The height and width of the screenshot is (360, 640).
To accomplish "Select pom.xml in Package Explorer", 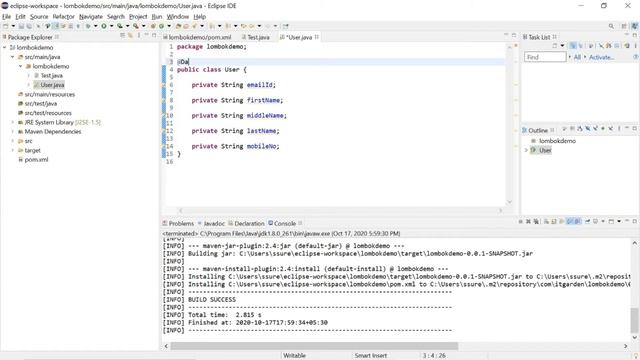I will coord(33,160).
